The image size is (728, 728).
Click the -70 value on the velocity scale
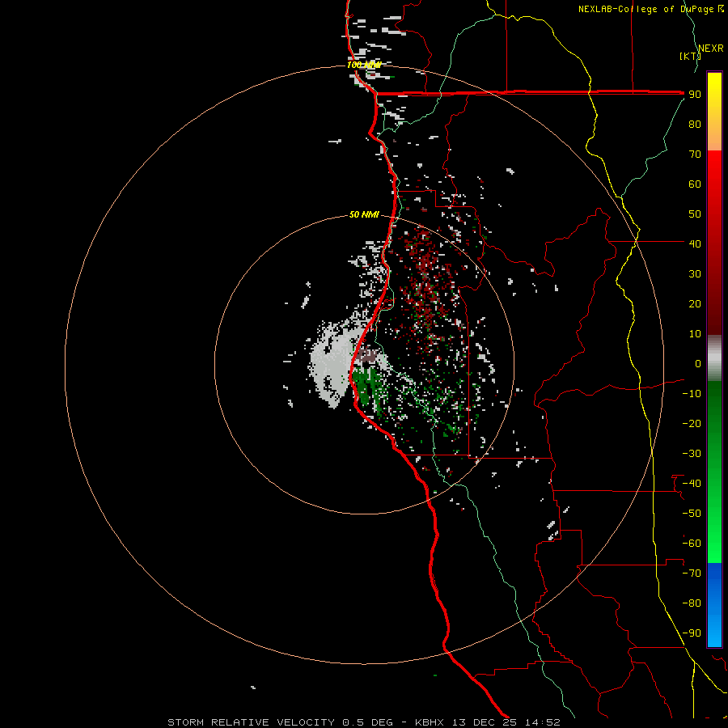692,574
